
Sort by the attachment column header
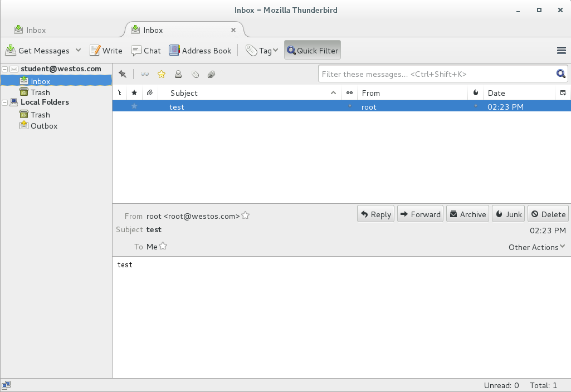[x=150, y=93]
